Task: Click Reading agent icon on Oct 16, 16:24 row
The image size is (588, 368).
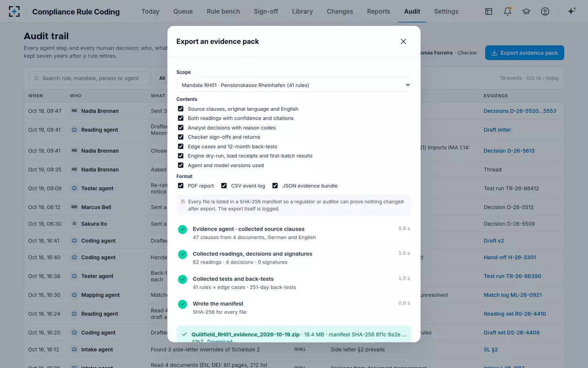Action: [74, 314]
